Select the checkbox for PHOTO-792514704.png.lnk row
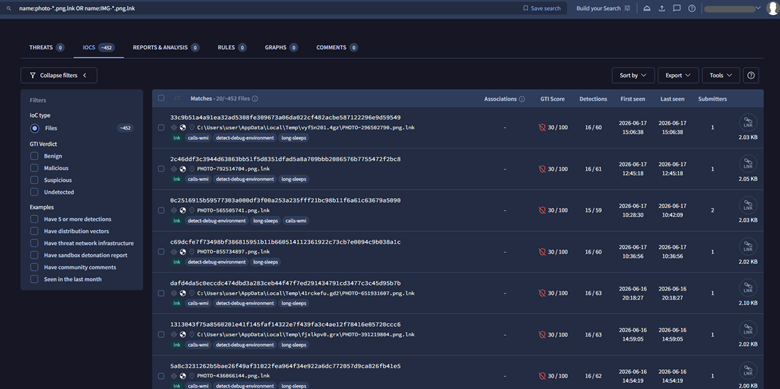Viewport: 780px width, 389px height. [x=161, y=169]
